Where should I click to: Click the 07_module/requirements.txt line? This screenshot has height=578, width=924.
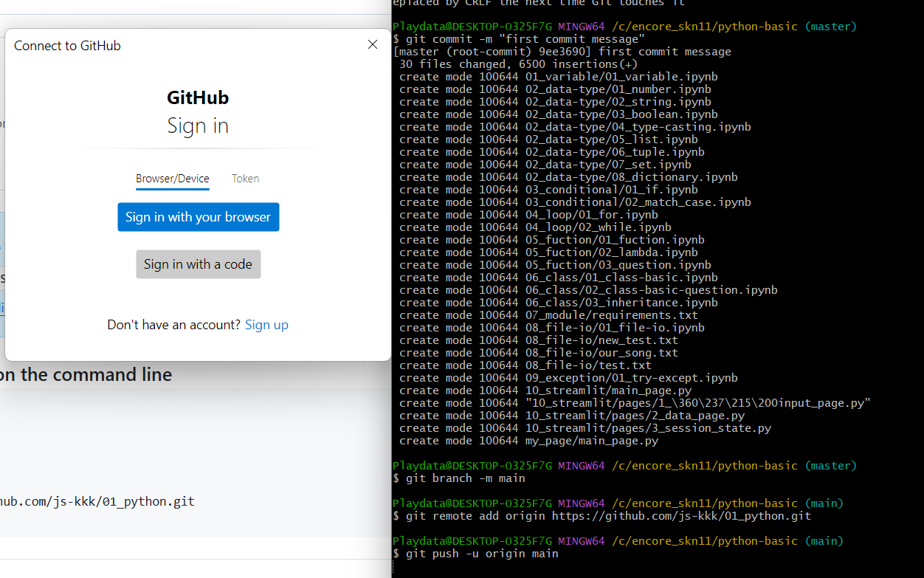[x=549, y=315]
